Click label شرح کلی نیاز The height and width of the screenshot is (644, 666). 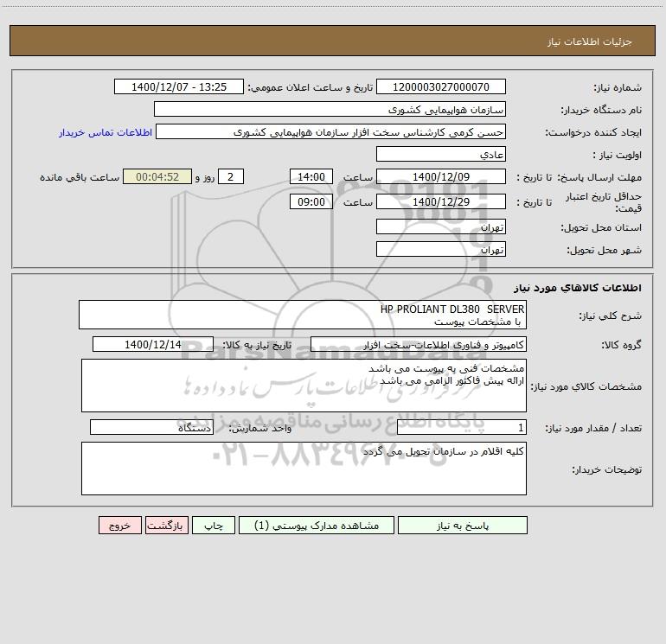point(611,316)
